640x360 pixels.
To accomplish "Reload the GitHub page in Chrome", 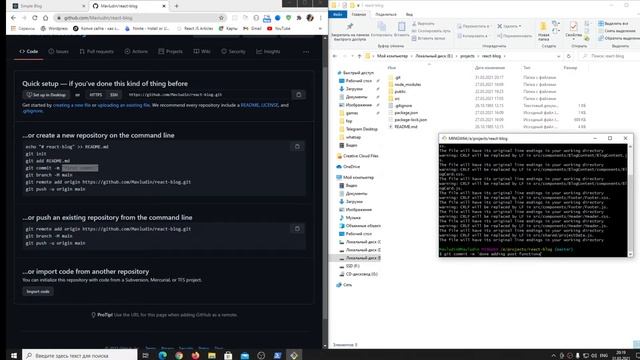I will [x=35, y=18].
